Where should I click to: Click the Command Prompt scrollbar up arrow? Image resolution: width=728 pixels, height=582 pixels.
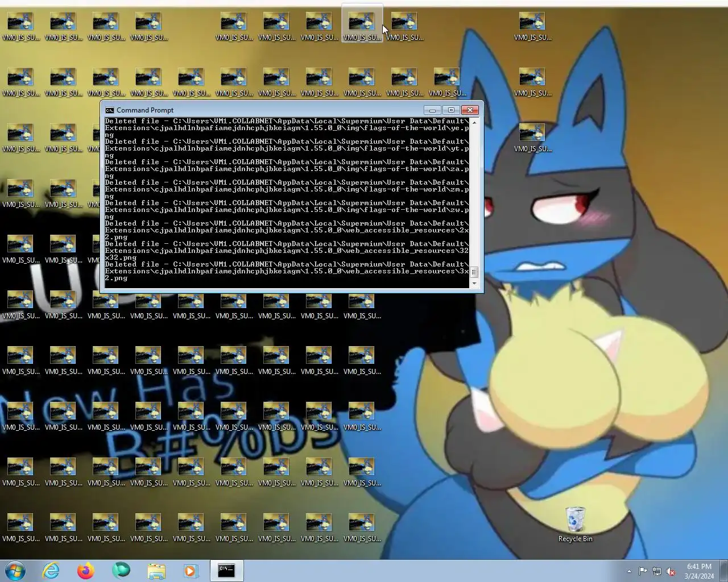474,122
